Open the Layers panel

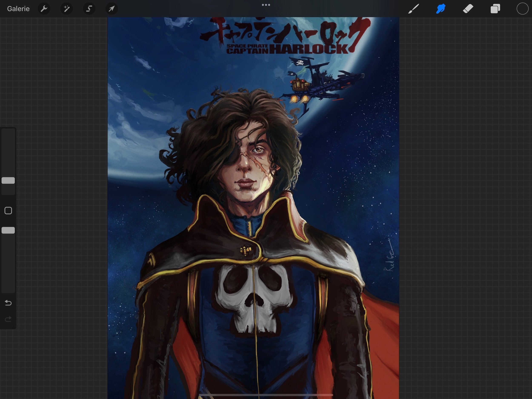pyautogui.click(x=495, y=9)
